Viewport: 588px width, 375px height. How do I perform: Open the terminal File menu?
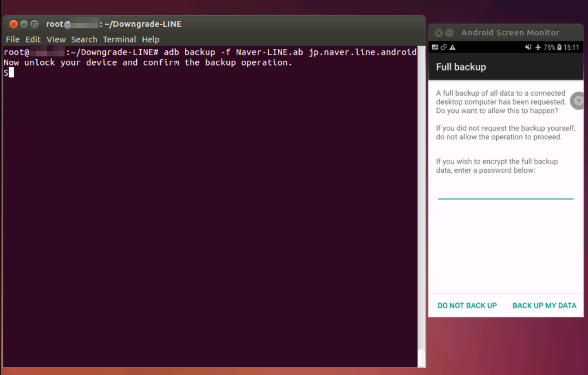[13, 39]
